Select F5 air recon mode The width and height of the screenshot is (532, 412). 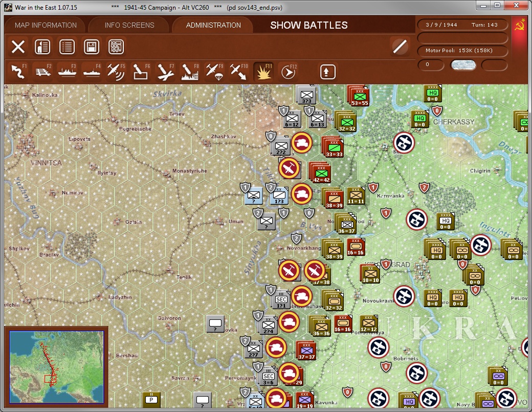(116, 72)
